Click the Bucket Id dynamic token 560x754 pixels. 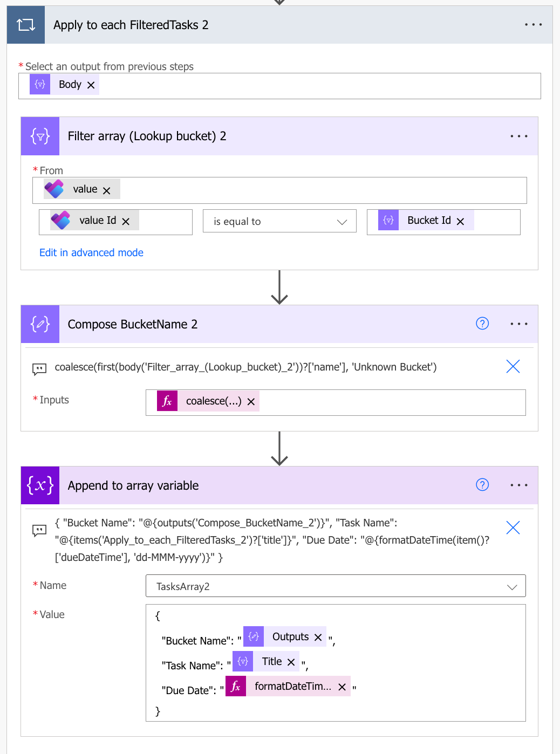pyautogui.click(x=426, y=220)
